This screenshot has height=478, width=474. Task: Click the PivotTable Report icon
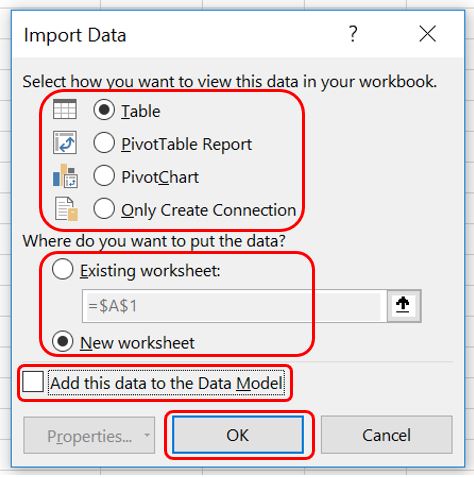pos(65,143)
